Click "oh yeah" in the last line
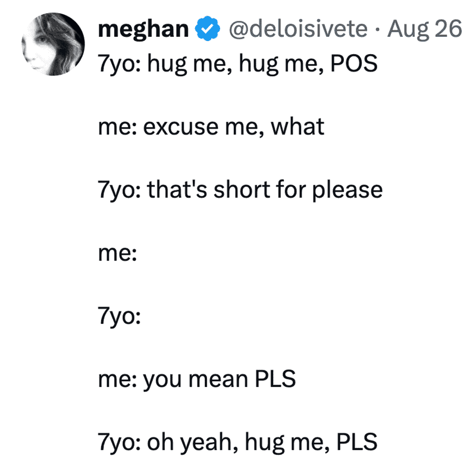This screenshot has width=476, height=469. tap(190, 443)
